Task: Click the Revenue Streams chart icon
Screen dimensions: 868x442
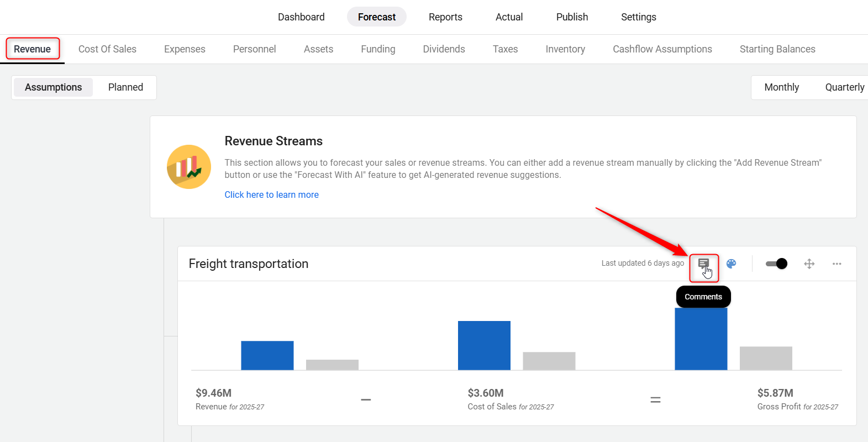Action: click(x=189, y=167)
